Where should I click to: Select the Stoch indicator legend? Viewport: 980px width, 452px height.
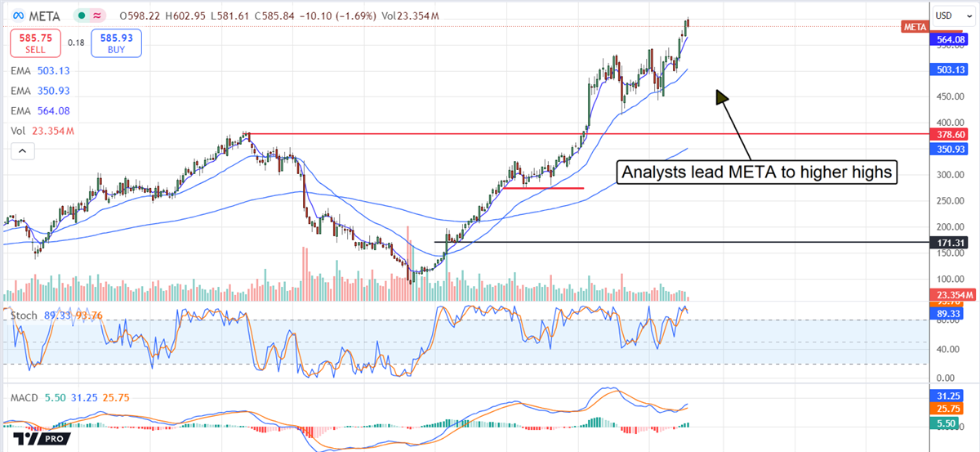click(x=57, y=316)
